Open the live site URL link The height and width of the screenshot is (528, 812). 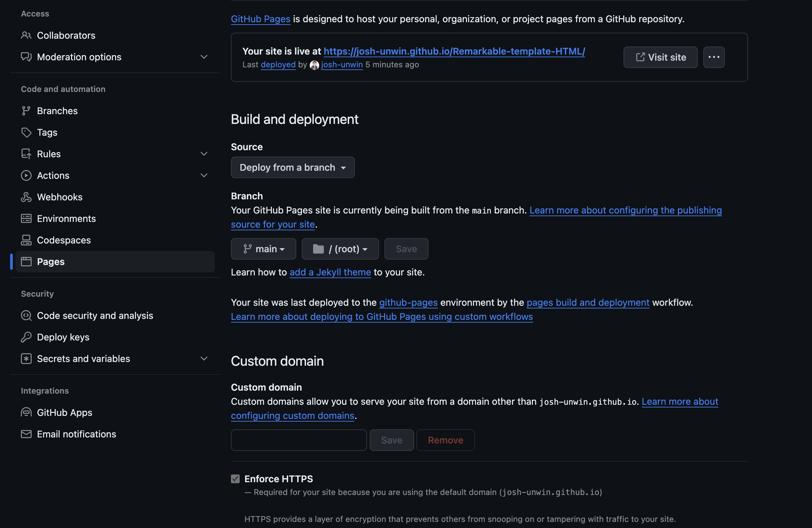click(x=454, y=51)
